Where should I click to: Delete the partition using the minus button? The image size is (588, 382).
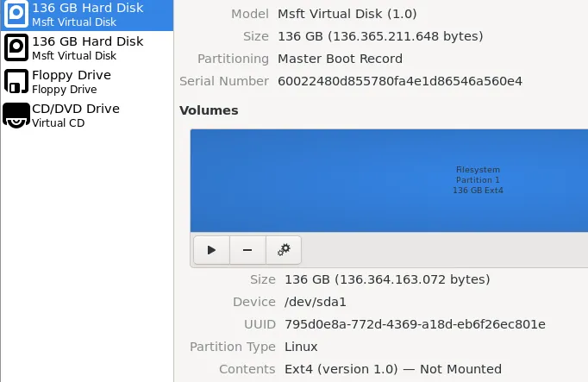click(247, 250)
